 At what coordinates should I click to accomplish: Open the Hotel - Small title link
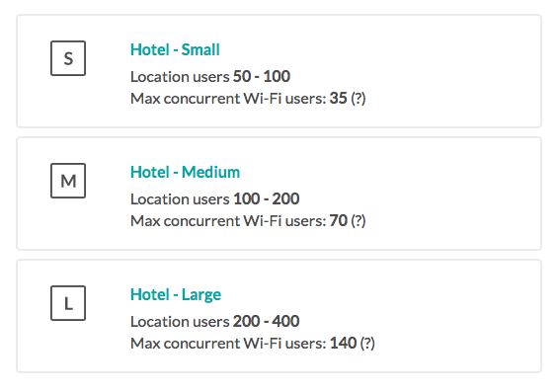click(x=175, y=49)
